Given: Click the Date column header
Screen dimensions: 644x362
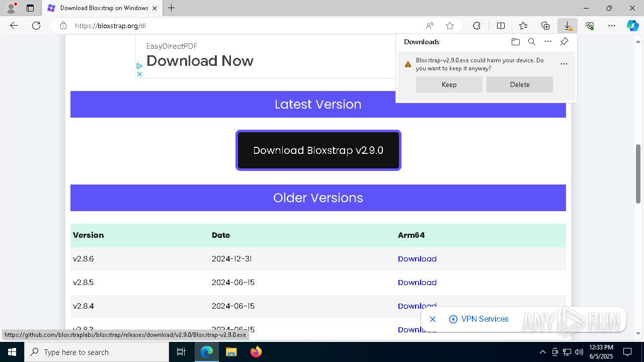Looking at the screenshot, I should [221, 235].
